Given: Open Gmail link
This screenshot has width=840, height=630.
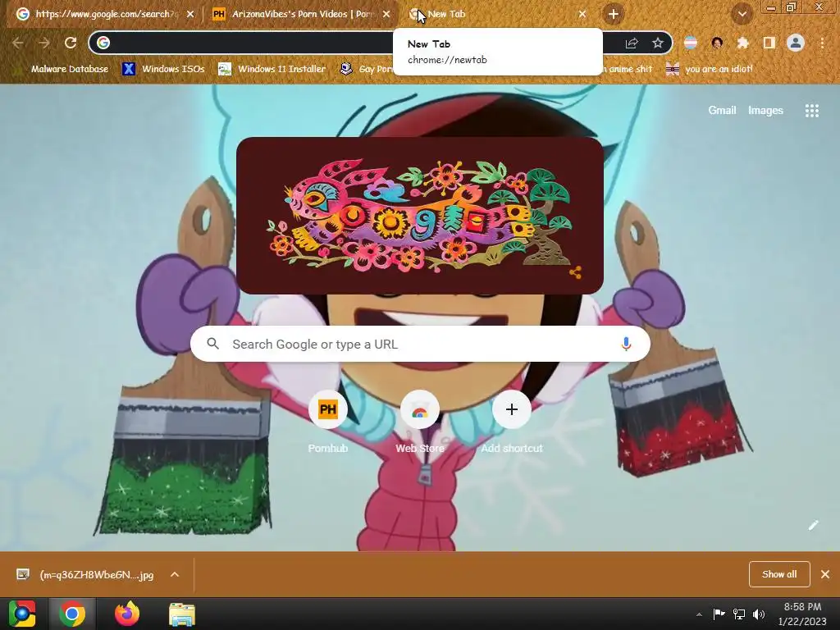Looking at the screenshot, I should click(722, 111).
